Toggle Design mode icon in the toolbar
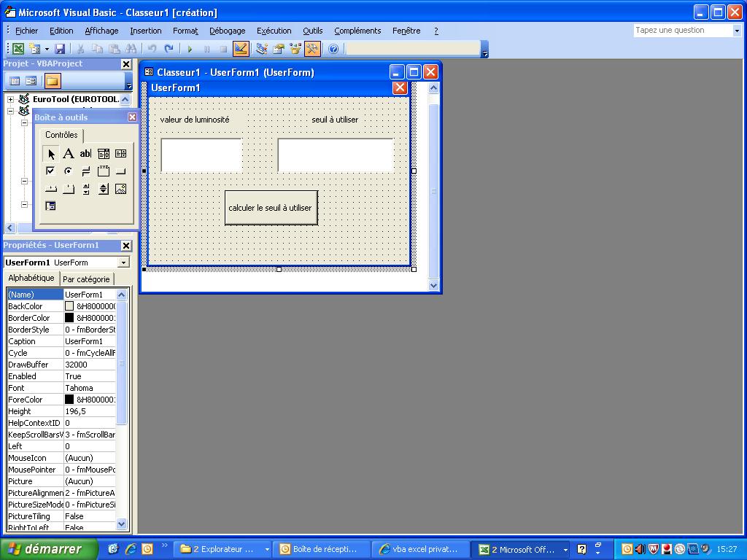The height and width of the screenshot is (560, 747). (241, 49)
